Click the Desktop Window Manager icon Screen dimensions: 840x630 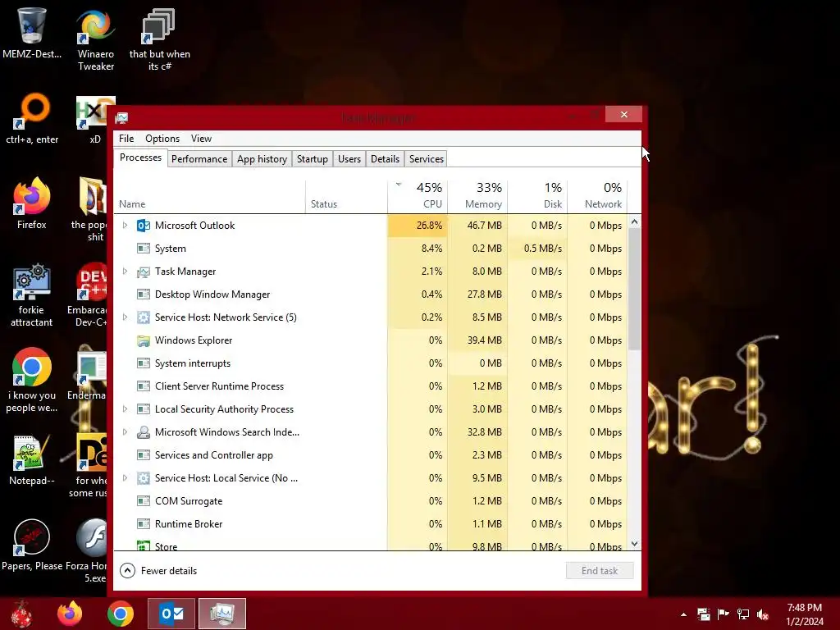(x=143, y=294)
